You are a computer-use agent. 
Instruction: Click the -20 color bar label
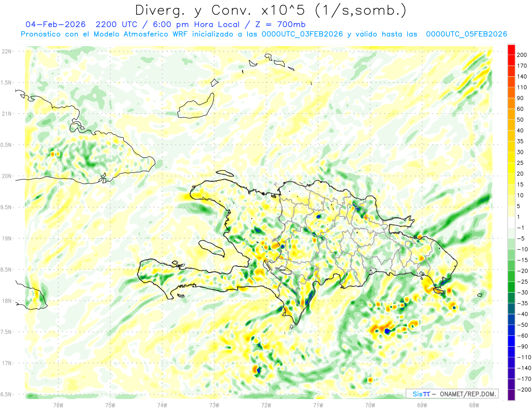point(522,271)
